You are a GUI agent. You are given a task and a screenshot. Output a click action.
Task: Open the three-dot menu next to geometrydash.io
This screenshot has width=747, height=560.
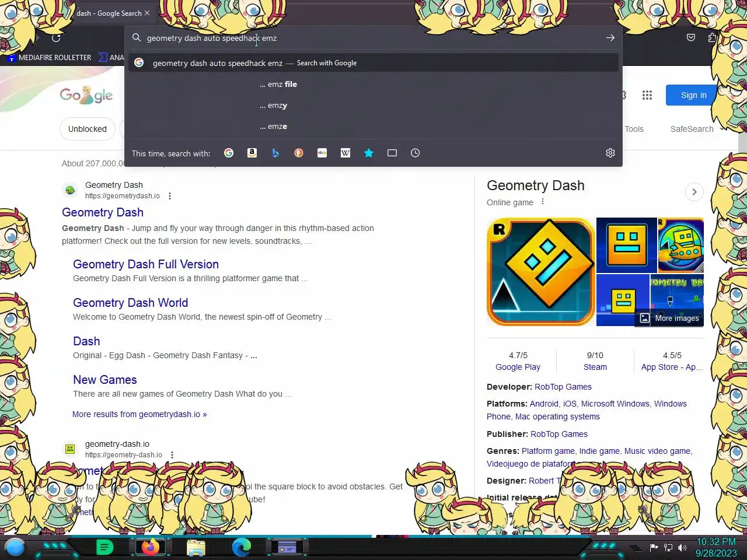point(170,196)
